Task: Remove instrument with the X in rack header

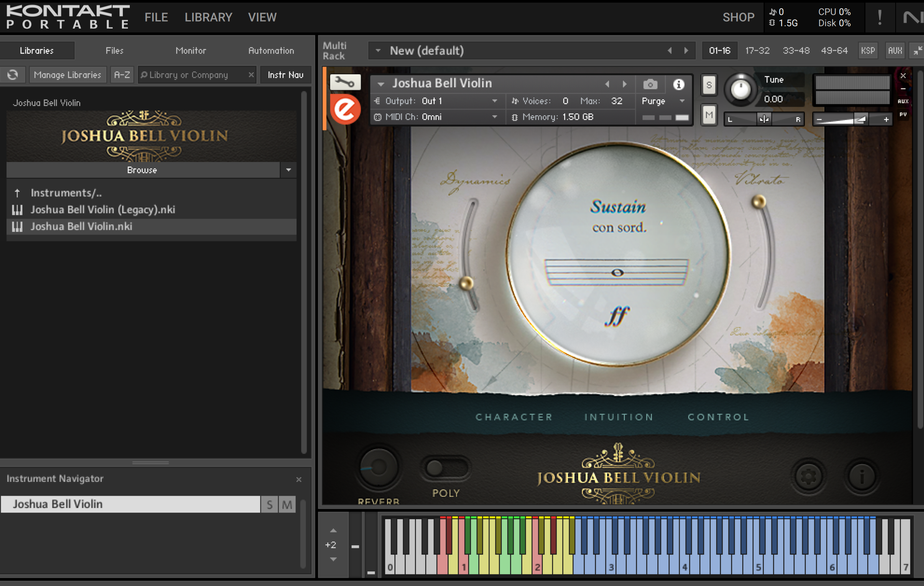Action: [x=903, y=76]
